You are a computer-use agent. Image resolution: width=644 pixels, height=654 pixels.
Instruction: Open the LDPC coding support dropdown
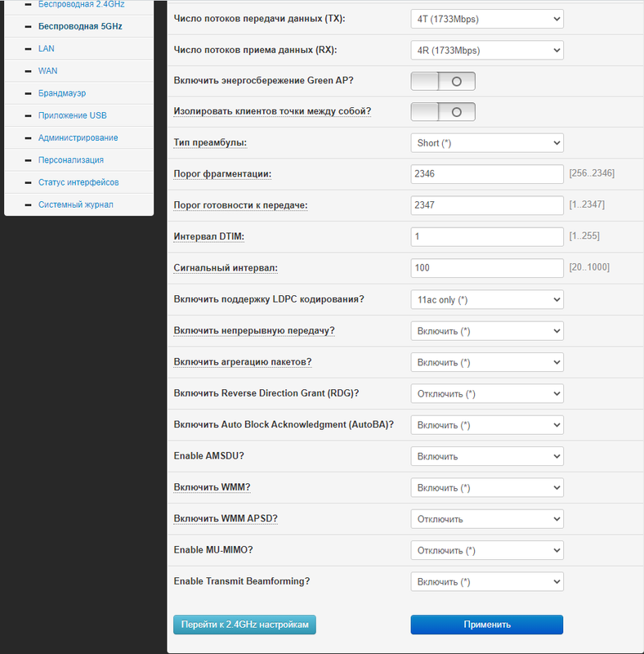click(x=487, y=299)
